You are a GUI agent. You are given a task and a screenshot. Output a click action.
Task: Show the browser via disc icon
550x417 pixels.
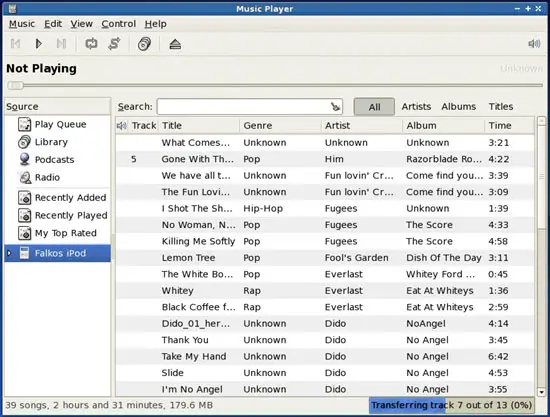(144, 44)
